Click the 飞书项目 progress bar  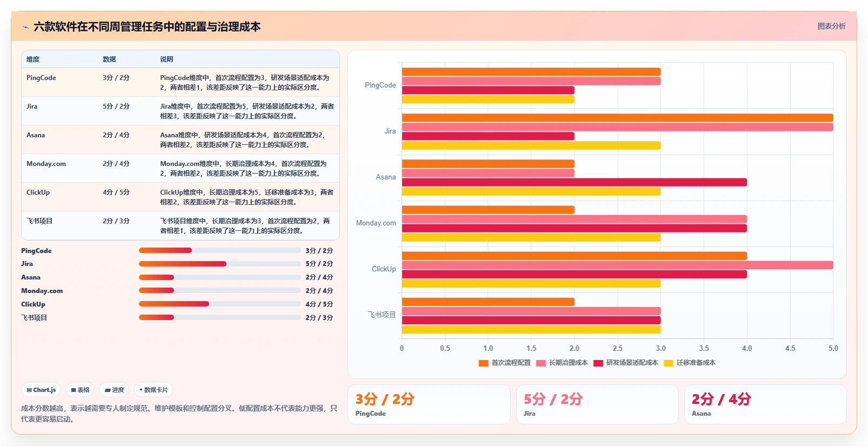click(x=219, y=317)
